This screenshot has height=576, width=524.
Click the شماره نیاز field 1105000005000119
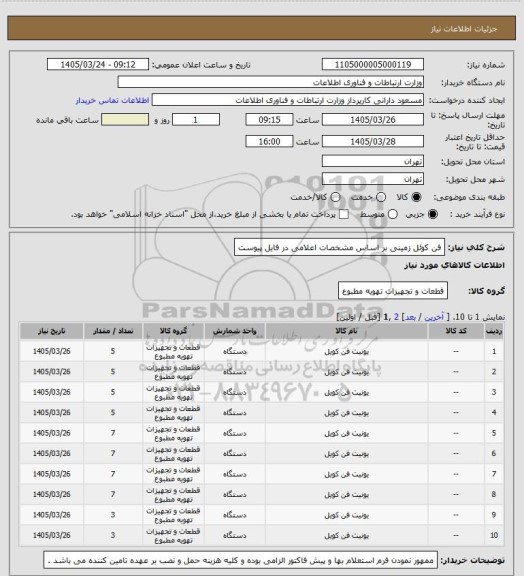373,64
